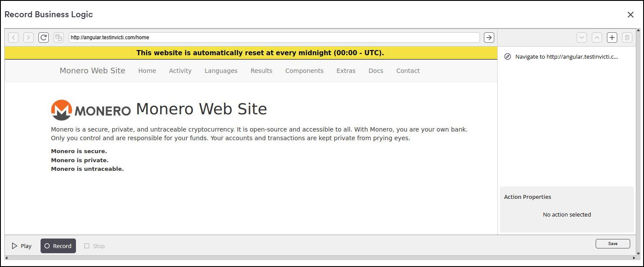Delete action using the trash icon
Image resolution: width=644 pixels, height=267 pixels.
[x=627, y=38]
